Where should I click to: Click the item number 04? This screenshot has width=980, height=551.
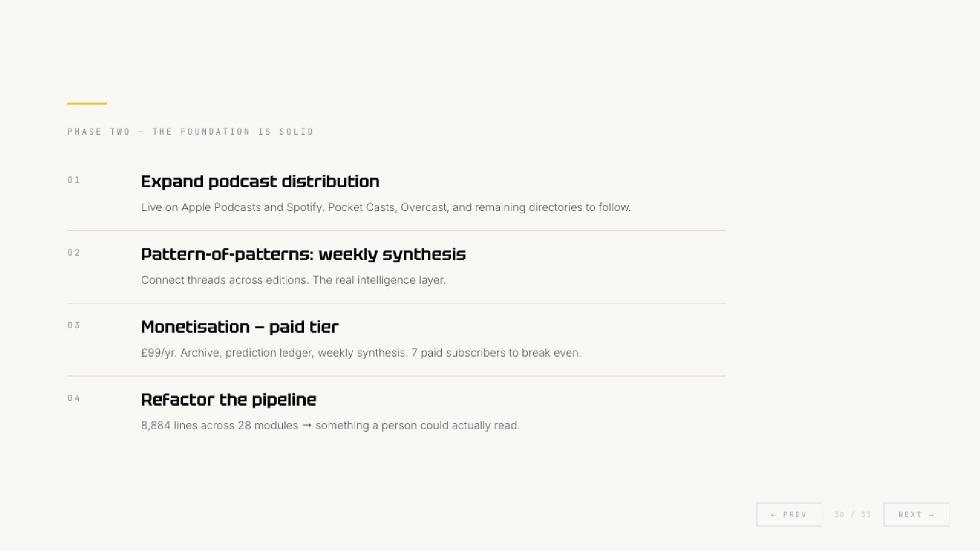(74, 398)
